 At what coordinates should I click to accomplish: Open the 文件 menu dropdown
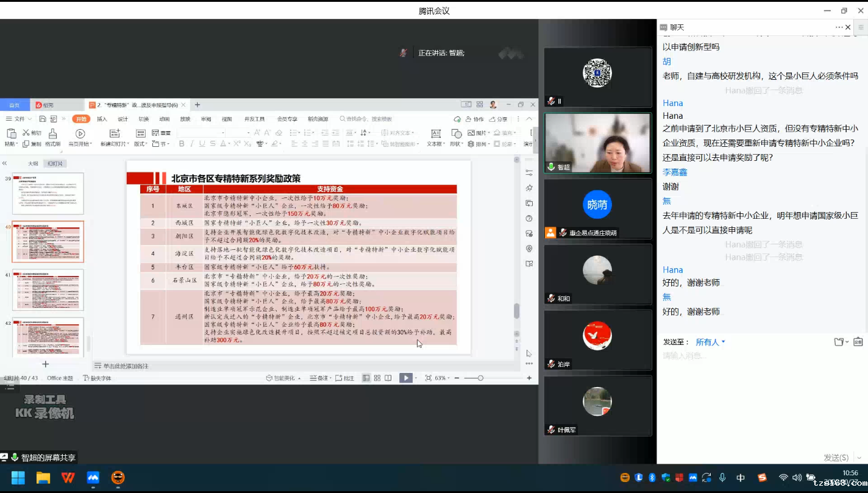tap(23, 119)
